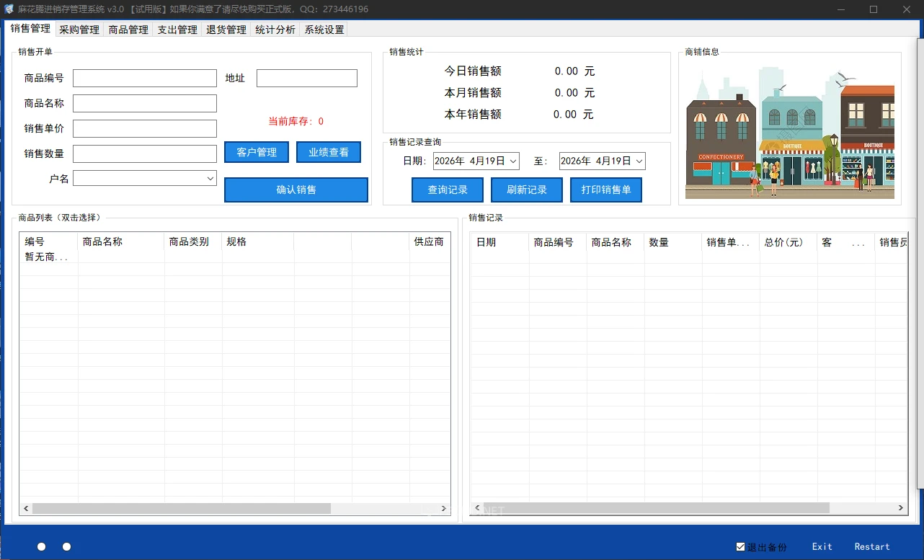
Task: Switch to the 退货管理 tab
Action: (x=226, y=30)
